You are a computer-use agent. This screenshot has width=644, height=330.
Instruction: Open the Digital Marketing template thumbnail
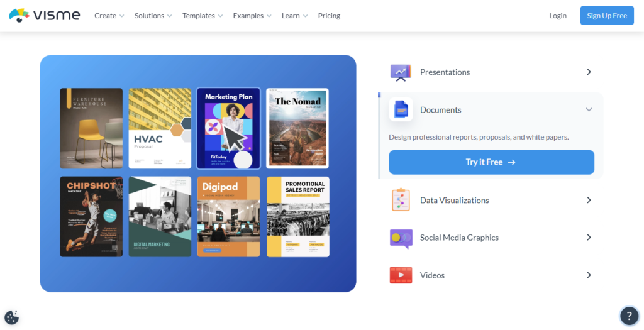coord(160,217)
